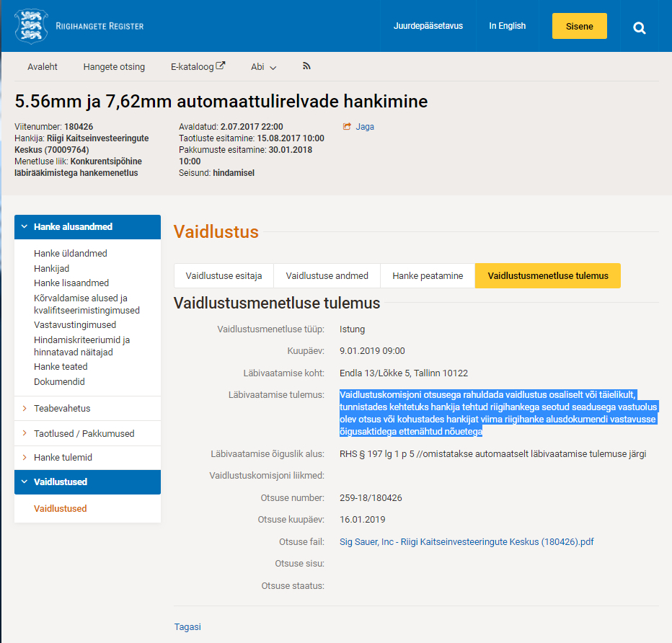672x643 pixels.
Task: Switch to Vaidlustuse esitaja tab
Action: click(x=224, y=276)
